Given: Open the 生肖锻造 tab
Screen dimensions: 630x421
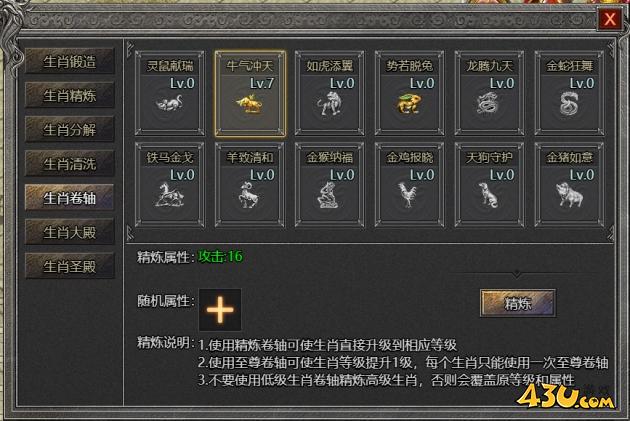Looking at the screenshot, I should (x=70, y=61).
